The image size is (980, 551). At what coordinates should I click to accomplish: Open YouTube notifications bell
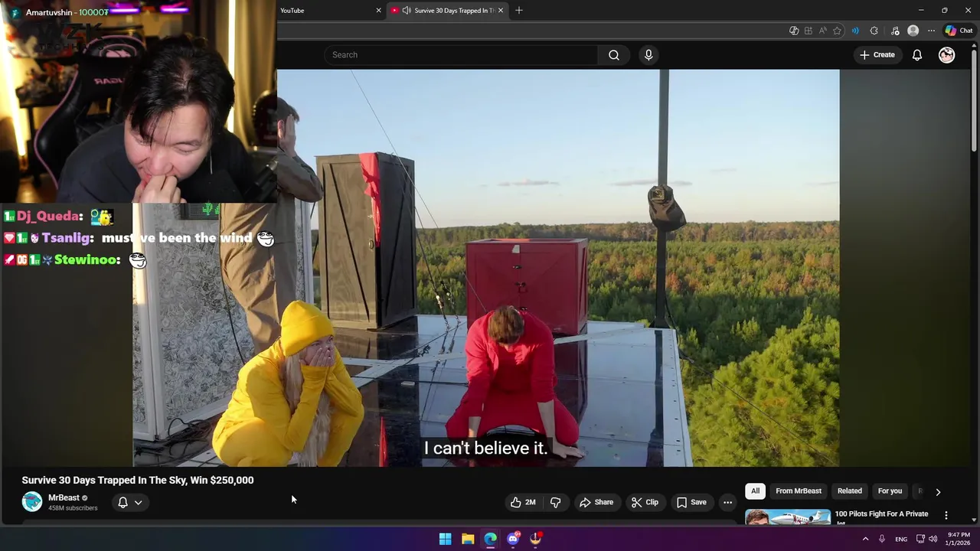[x=917, y=55]
